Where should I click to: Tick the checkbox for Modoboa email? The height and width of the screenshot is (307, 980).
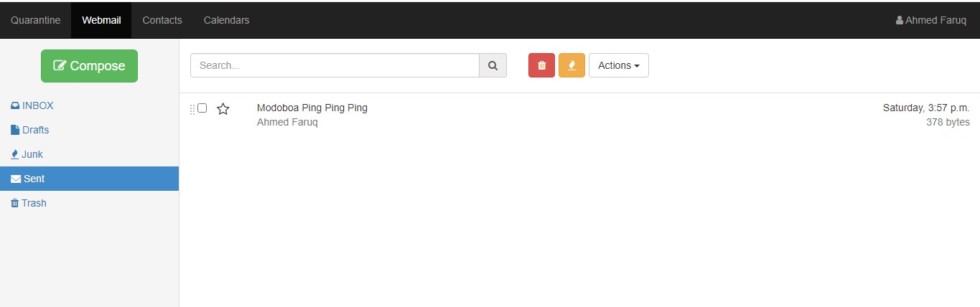202,108
